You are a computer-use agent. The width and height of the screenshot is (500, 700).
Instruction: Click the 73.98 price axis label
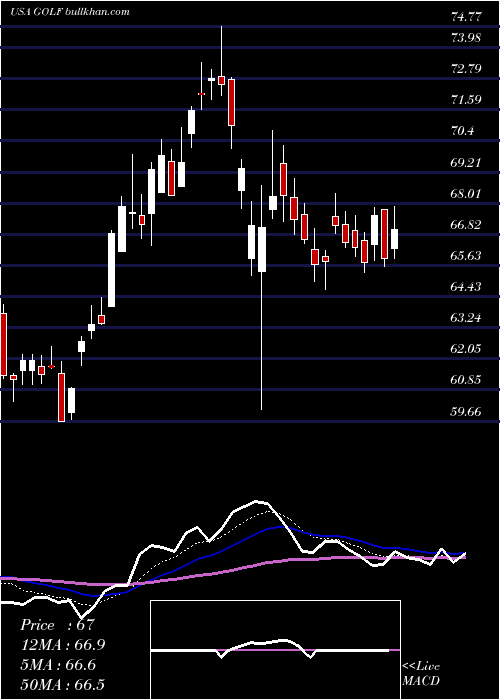tap(466, 38)
